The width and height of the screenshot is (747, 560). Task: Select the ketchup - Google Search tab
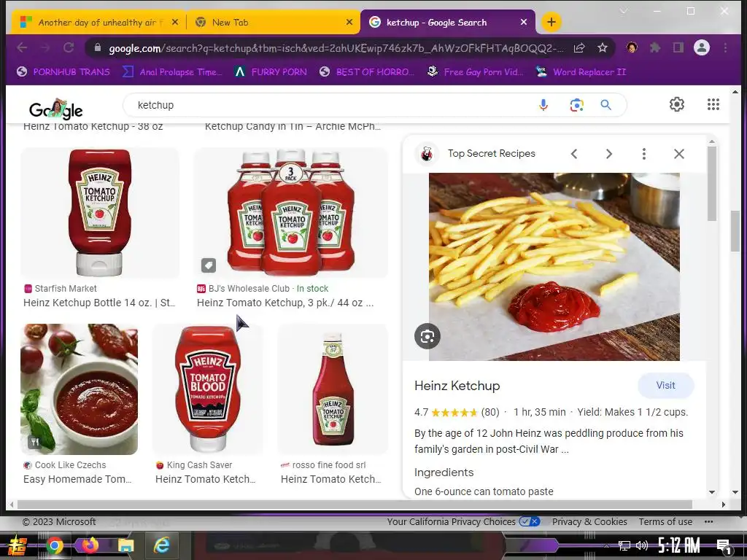point(448,23)
